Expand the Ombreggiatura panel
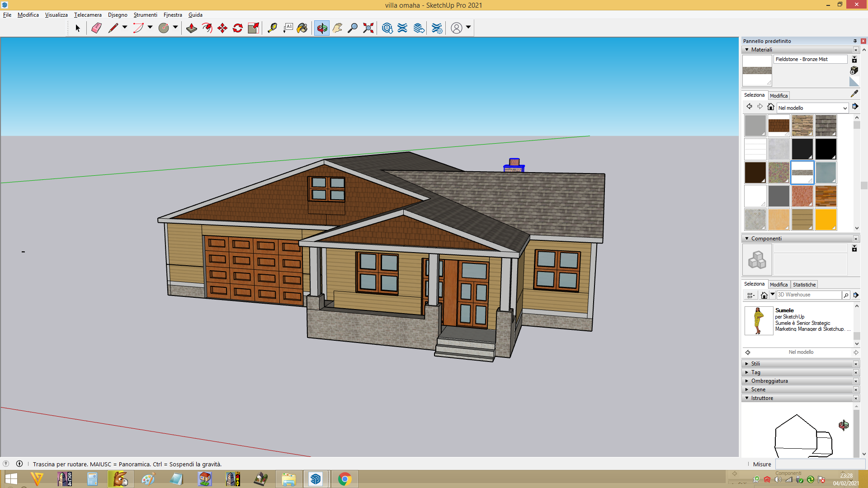The width and height of the screenshot is (868, 488). click(x=747, y=381)
